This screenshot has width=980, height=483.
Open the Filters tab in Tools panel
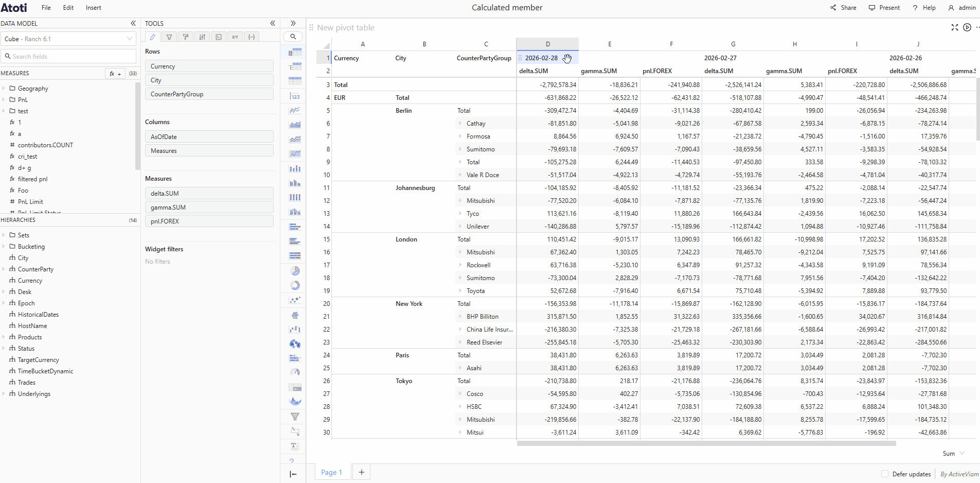coord(169,37)
